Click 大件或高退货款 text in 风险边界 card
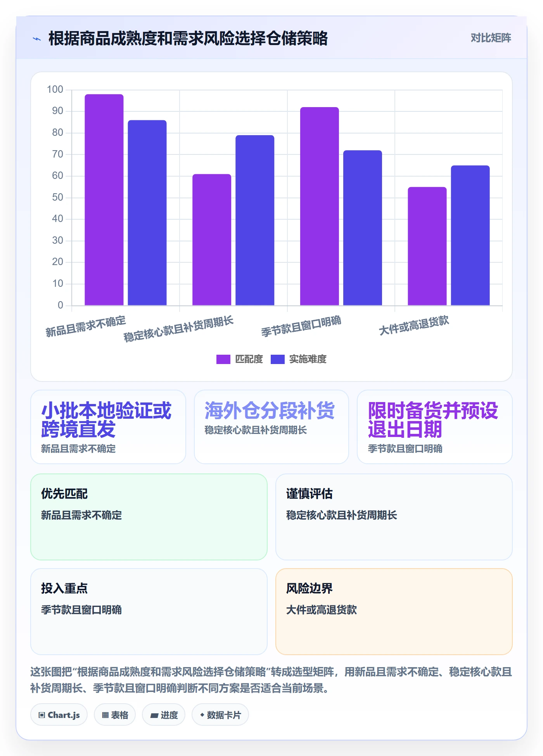Image resolution: width=543 pixels, height=756 pixels. (322, 610)
